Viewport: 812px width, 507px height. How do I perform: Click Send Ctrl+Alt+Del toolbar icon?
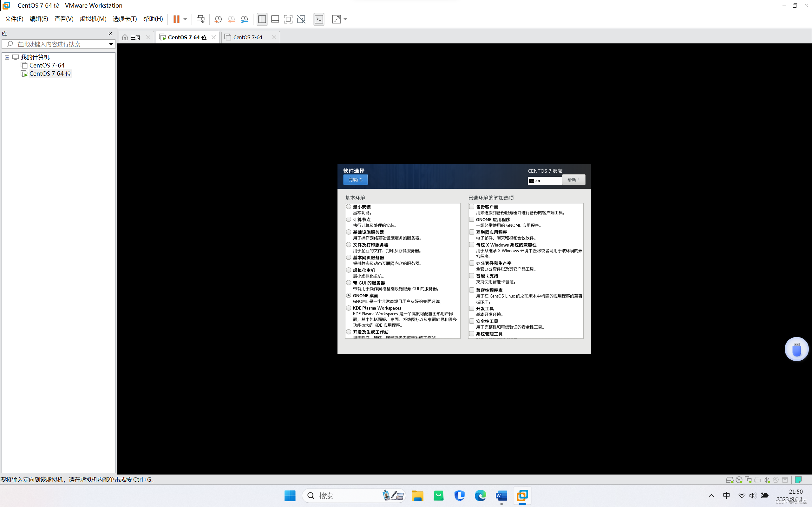200,19
